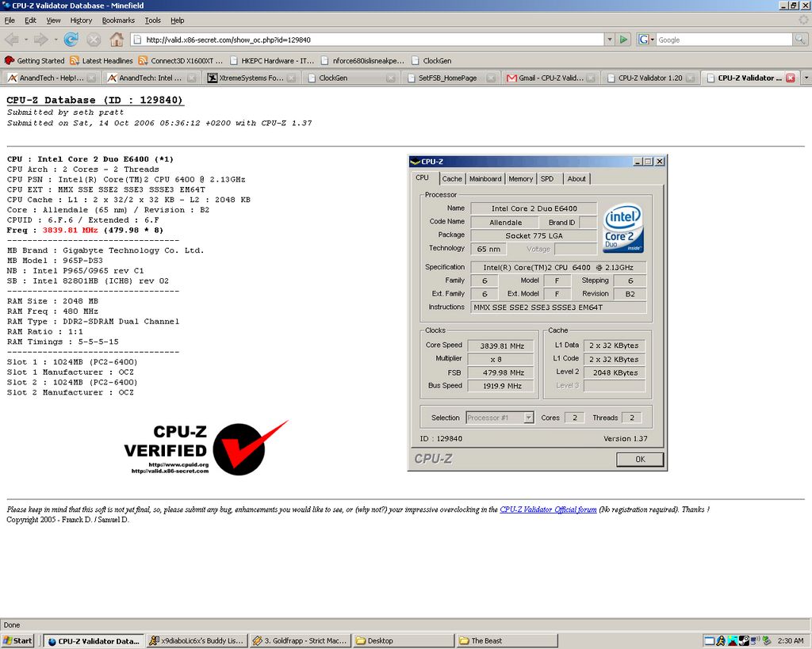Open the Edit menu

click(x=30, y=20)
